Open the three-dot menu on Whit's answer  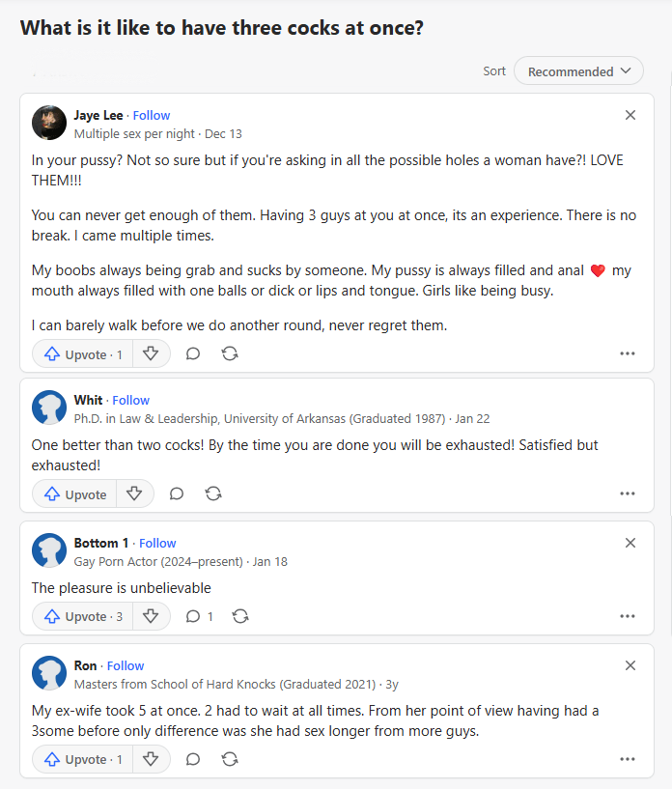pyautogui.click(x=628, y=493)
